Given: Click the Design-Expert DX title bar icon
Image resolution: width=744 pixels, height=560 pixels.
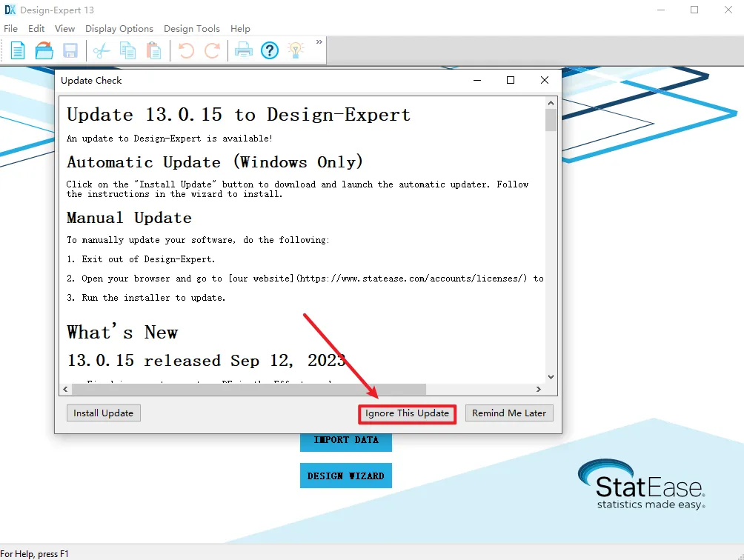Looking at the screenshot, I should [x=10, y=10].
